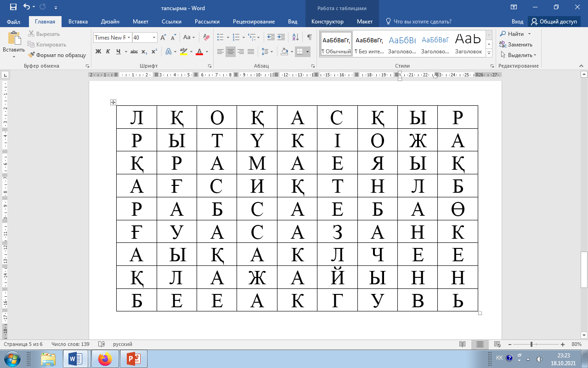Screen dimensions: 588x368
Task: Click the Redo arrow icon
Action: tap(43, 7)
